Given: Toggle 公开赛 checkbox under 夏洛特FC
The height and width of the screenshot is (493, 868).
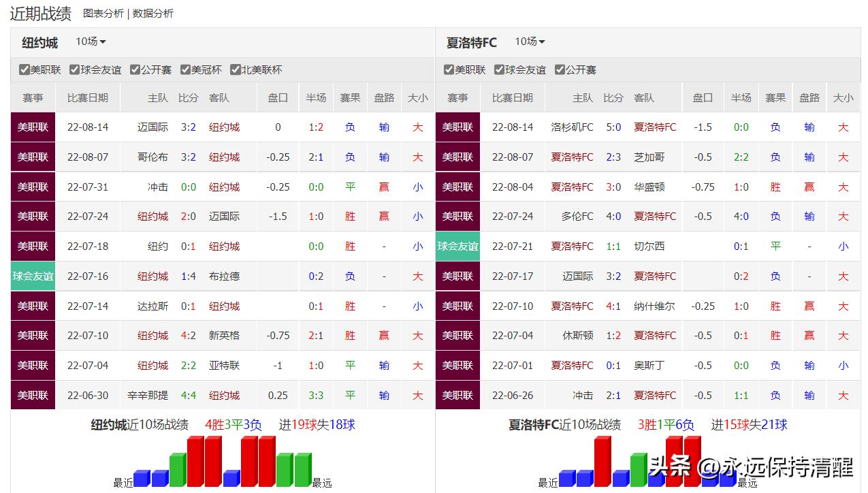Looking at the screenshot, I should click(560, 69).
